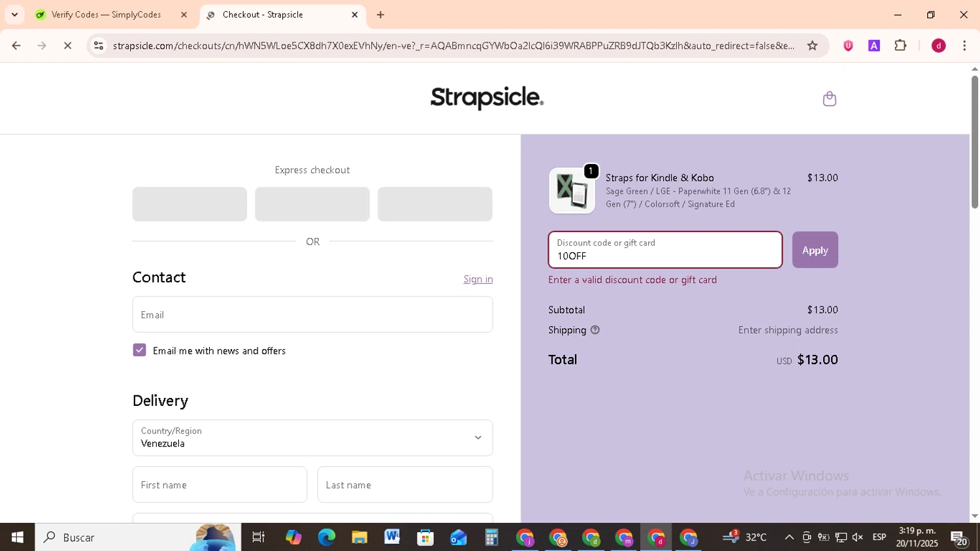Image resolution: width=980 pixels, height=551 pixels.
Task: Open Microsoft Edge from the taskbar
Action: pyautogui.click(x=326, y=537)
